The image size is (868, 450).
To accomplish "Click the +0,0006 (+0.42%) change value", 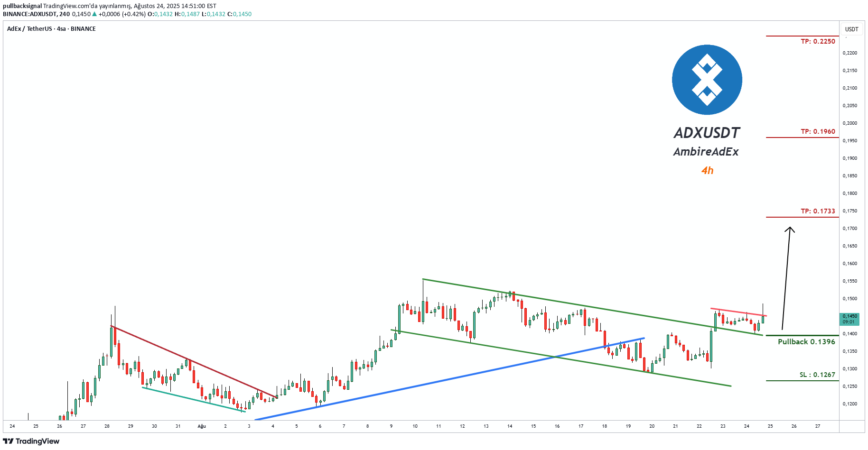I will tap(122, 14).
